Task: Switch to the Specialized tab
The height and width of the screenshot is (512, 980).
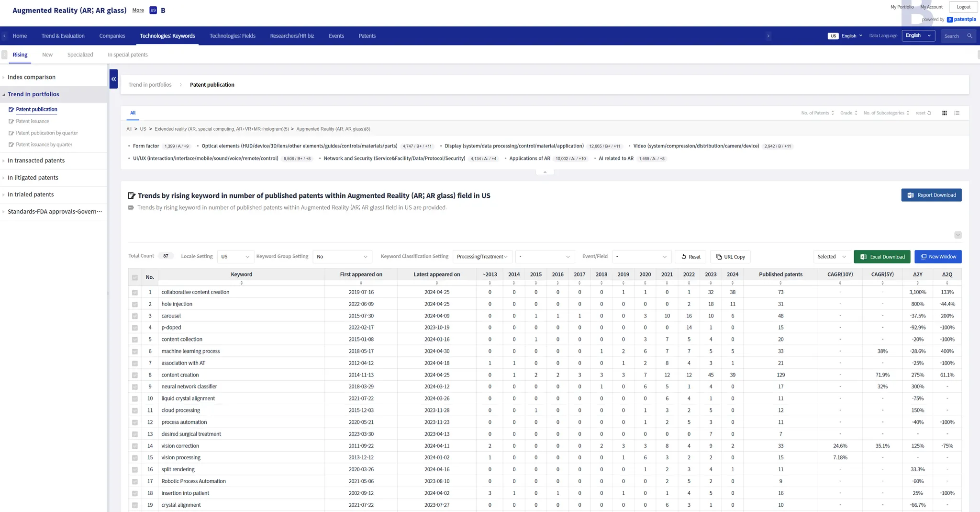Action: pos(80,55)
